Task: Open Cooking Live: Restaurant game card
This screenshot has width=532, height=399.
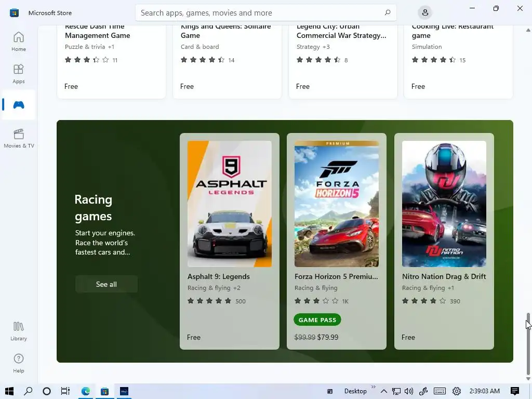Action: tap(458, 62)
